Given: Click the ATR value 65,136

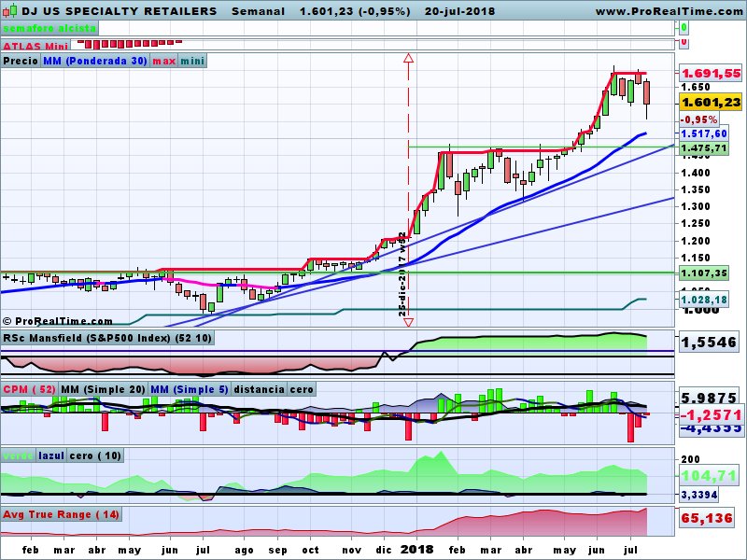Looking at the screenshot, I should coord(707,518).
